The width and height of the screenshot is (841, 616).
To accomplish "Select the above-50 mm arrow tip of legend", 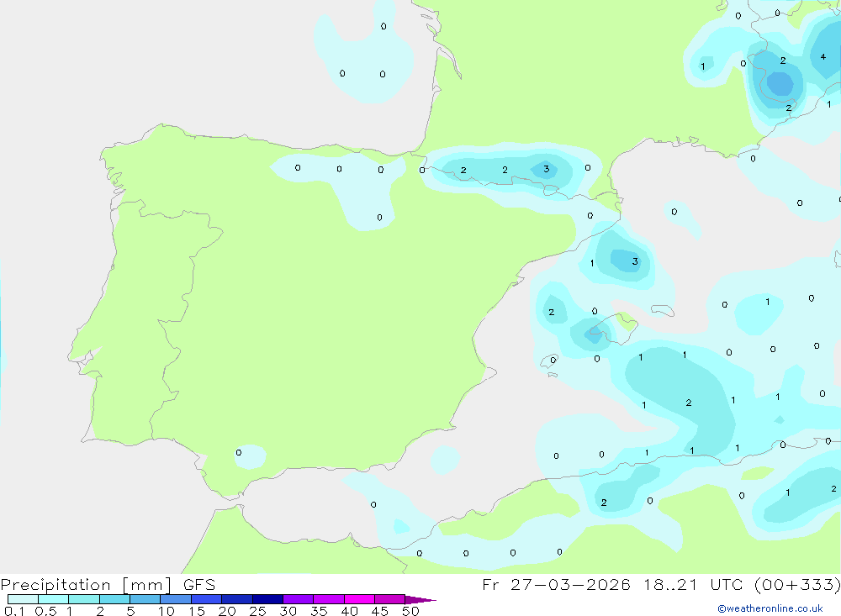I will click(420, 600).
